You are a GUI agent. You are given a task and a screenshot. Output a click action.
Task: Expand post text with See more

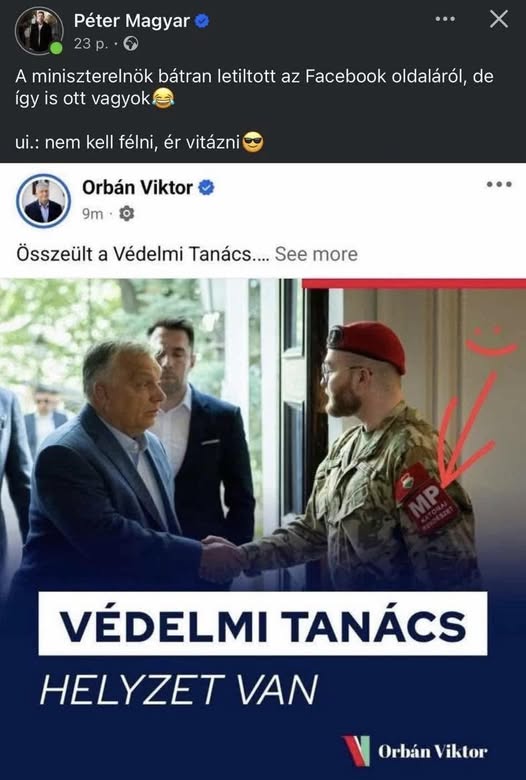pos(316,254)
